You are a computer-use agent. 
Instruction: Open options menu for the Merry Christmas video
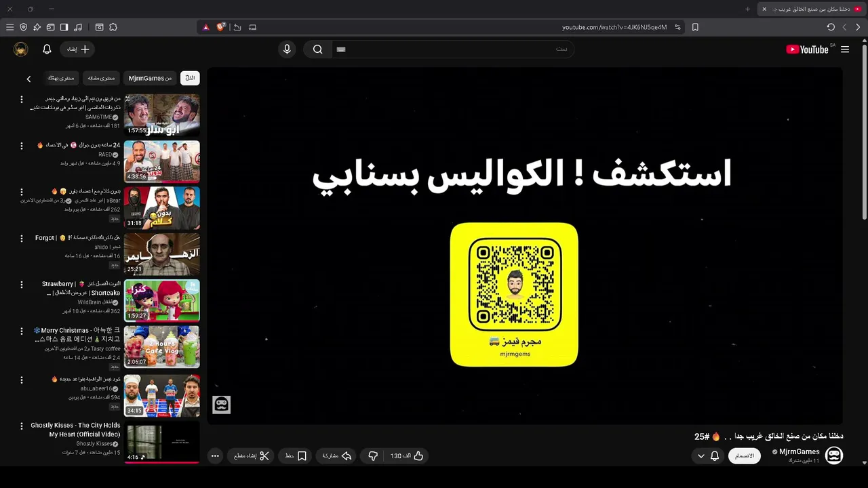(x=21, y=331)
